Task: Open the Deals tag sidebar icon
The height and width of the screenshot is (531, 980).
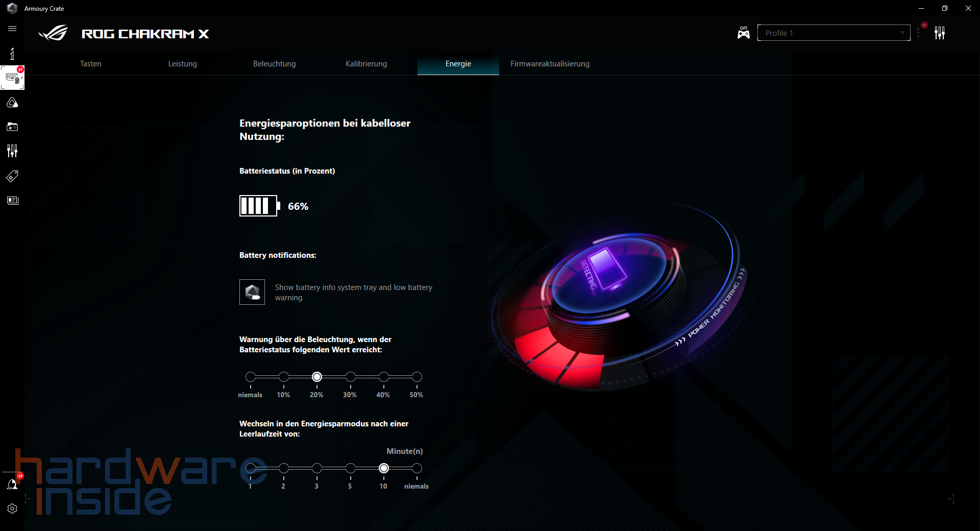Action: click(x=12, y=176)
